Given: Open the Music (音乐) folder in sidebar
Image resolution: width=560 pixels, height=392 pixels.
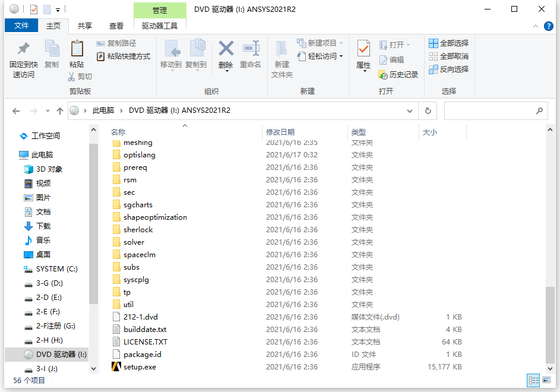Looking at the screenshot, I should point(43,240).
